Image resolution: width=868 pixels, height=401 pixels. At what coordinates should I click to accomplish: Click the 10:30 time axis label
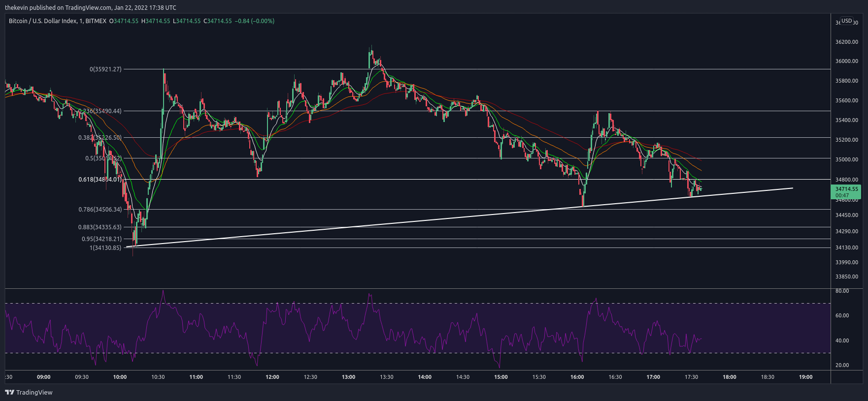[x=158, y=377]
